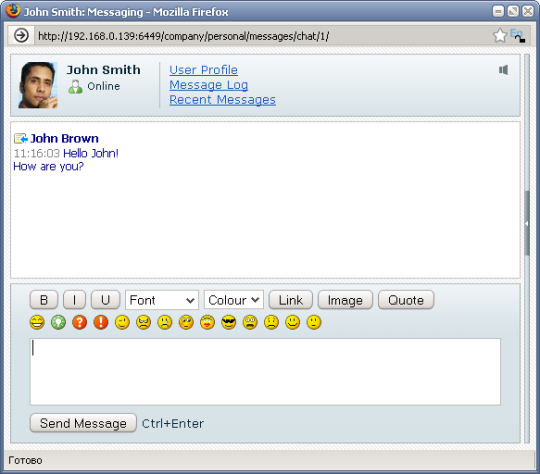This screenshot has height=474, width=540.
Task: Click the Send Message button
Action: click(x=83, y=423)
